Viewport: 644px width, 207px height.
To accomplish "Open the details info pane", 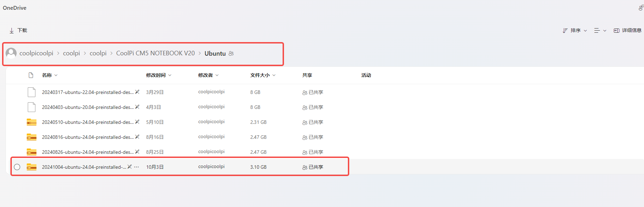I will 627,31.
